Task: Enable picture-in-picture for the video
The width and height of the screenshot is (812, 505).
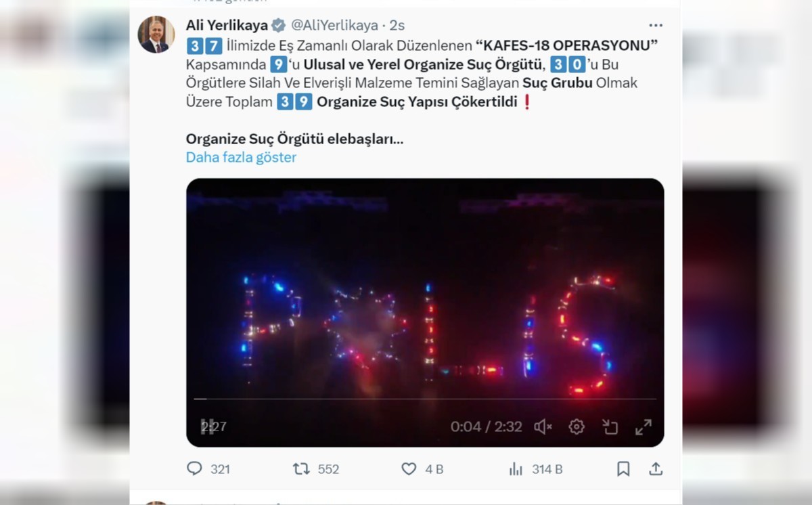Action: [x=610, y=426]
